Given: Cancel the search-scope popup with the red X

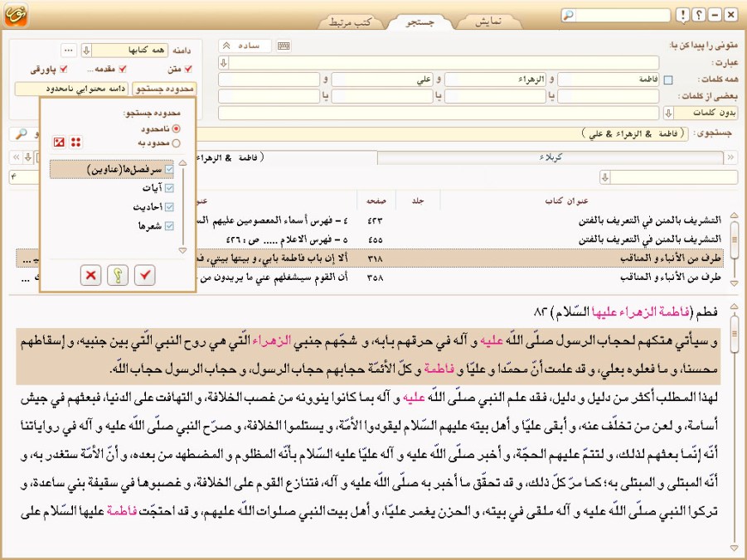Looking at the screenshot, I should pos(90,275).
